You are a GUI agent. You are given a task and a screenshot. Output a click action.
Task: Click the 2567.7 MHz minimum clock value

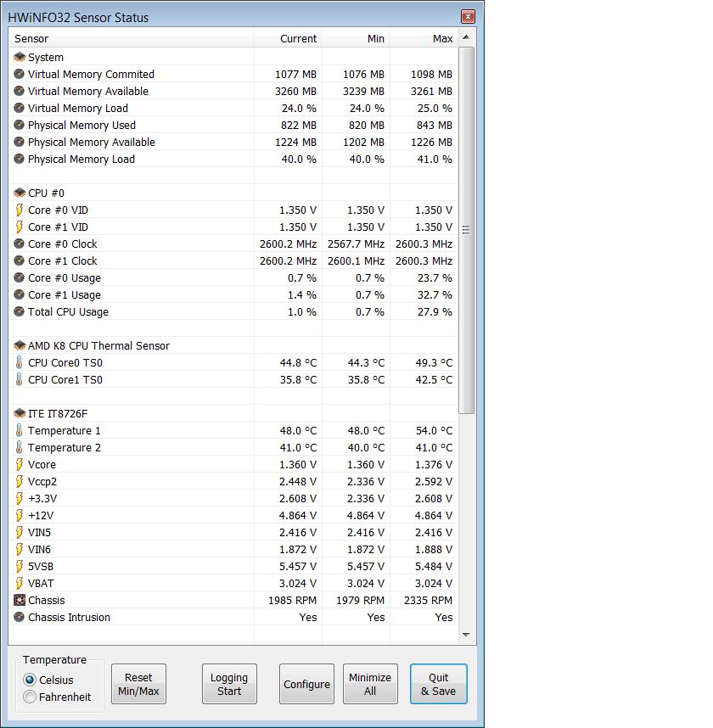[356, 244]
